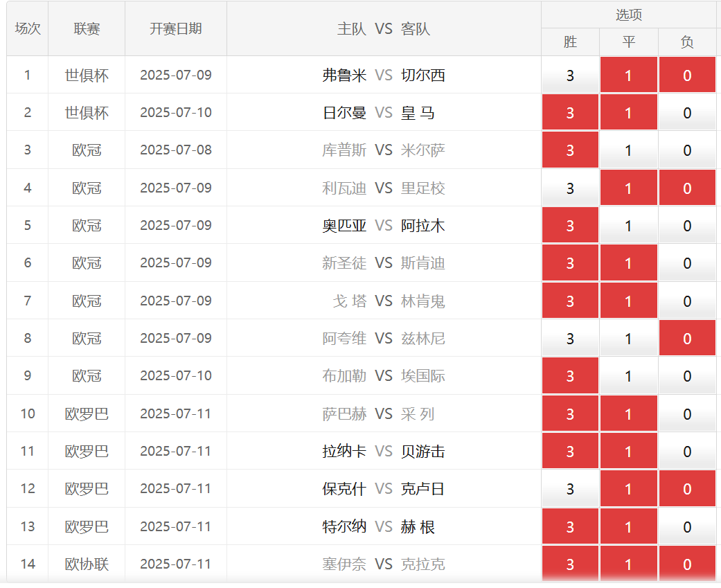Viewport: 721px width, 588px height.
Task: Open the 特尔纳 VS 赫根 match
Action: [378, 526]
